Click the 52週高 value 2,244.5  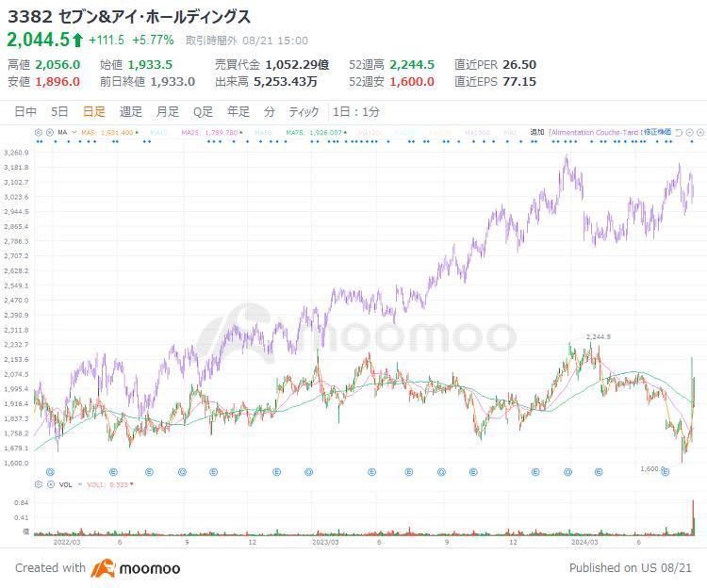(412, 64)
